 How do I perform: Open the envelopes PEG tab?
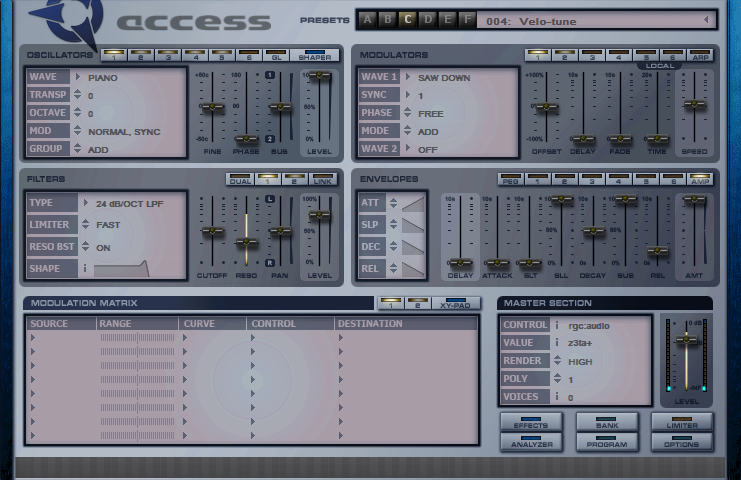[510, 180]
